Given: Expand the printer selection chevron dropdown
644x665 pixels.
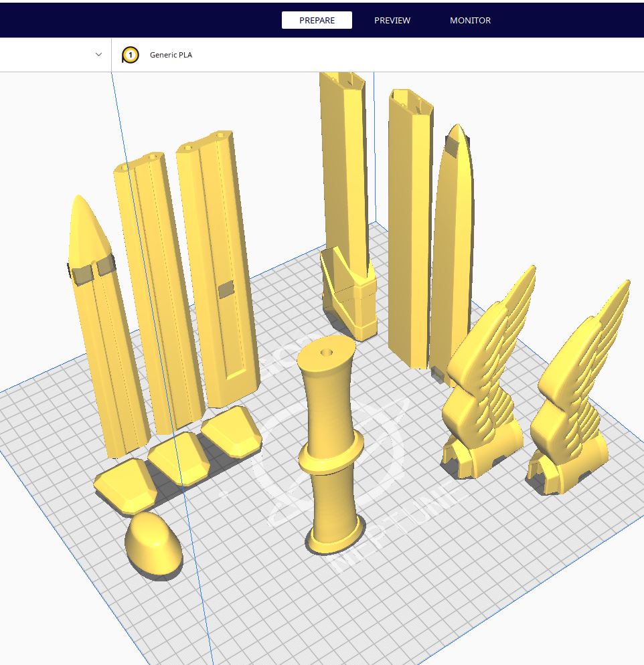Looking at the screenshot, I should (98, 54).
